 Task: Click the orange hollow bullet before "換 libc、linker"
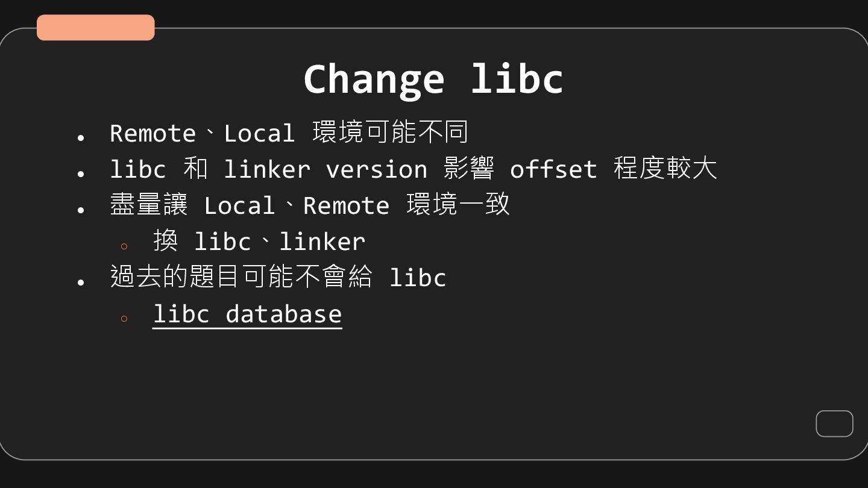click(x=124, y=246)
